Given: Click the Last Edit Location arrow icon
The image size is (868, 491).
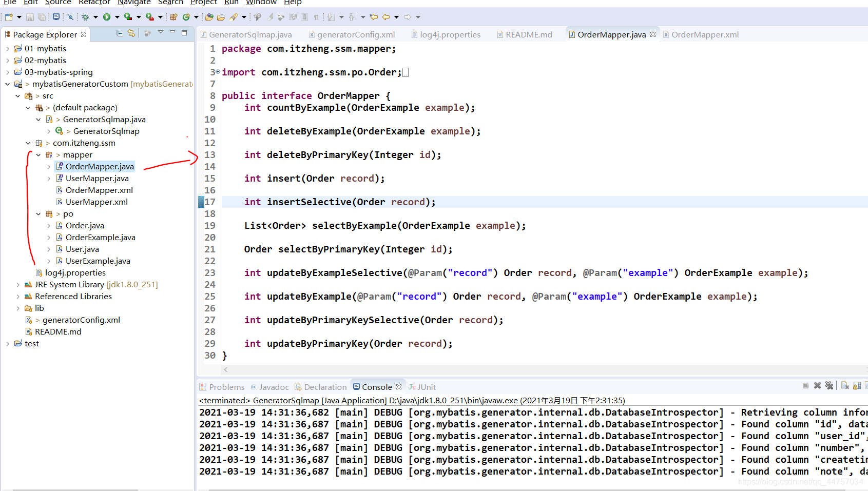Looking at the screenshot, I should point(374,17).
